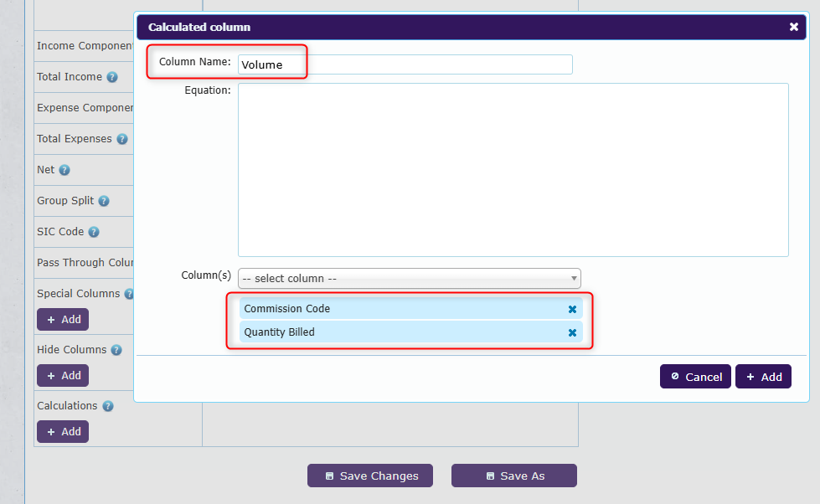Open help for Group Split
The image size is (820, 504).
pyautogui.click(x=104, y=201)
